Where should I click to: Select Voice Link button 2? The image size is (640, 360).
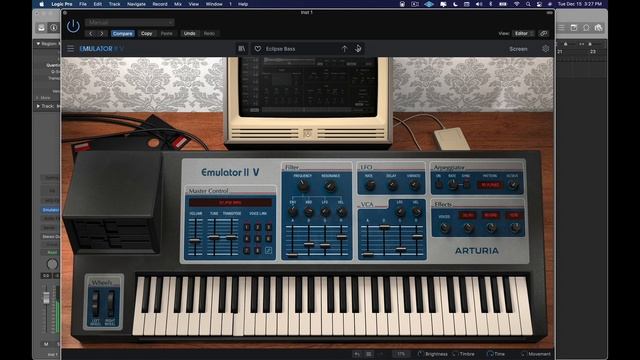tap(258, 227)
